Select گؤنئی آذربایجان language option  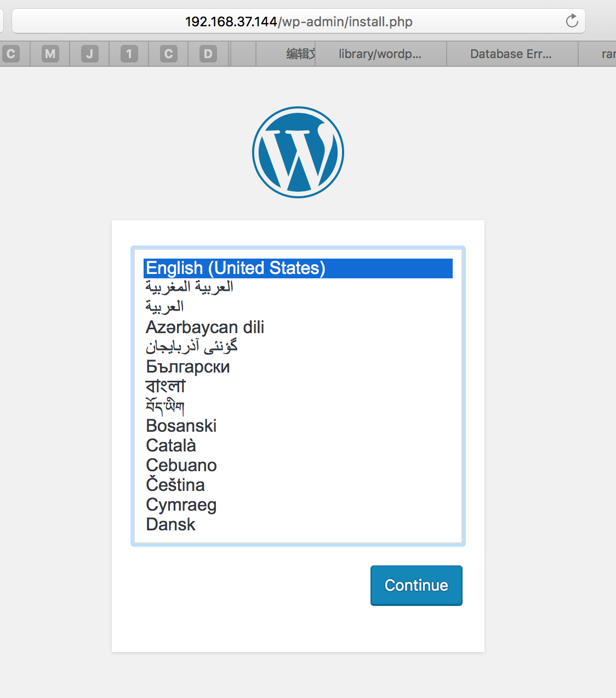click(298, 347)
